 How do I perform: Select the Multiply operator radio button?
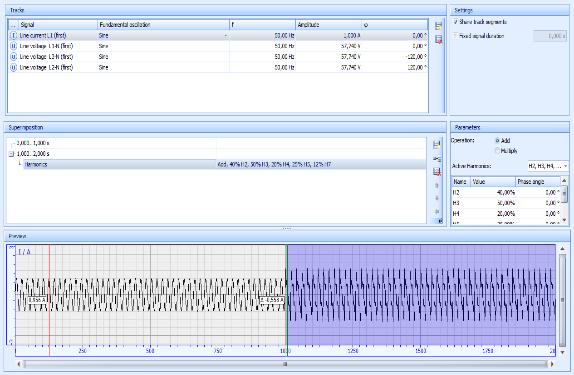[497, 151]
